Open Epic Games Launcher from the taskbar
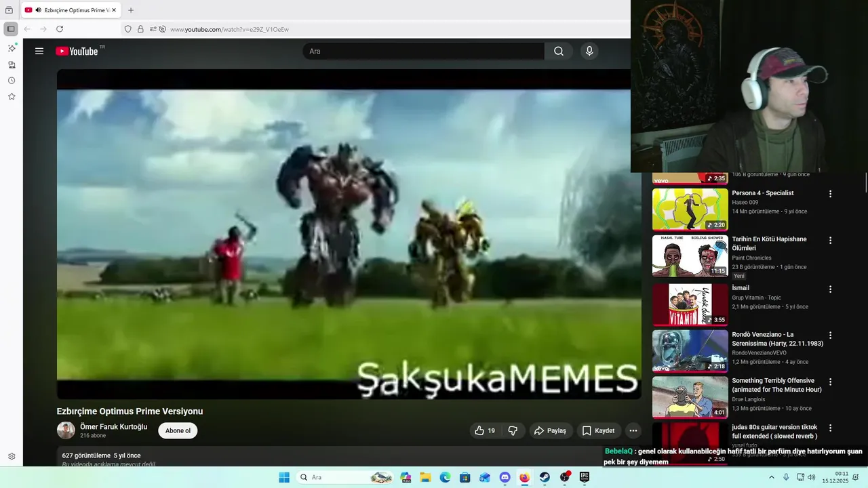This screenshot has width=868, height=488. point(585,477)
